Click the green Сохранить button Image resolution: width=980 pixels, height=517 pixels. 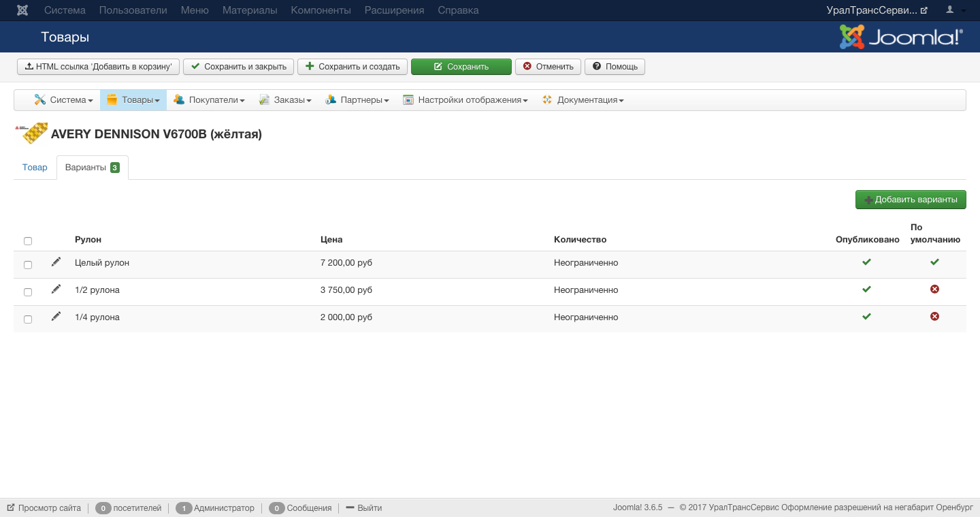[x=461, y=67]
